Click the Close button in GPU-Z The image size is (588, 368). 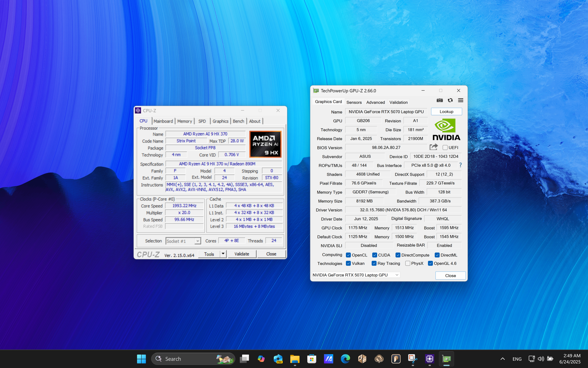[450, 276]
